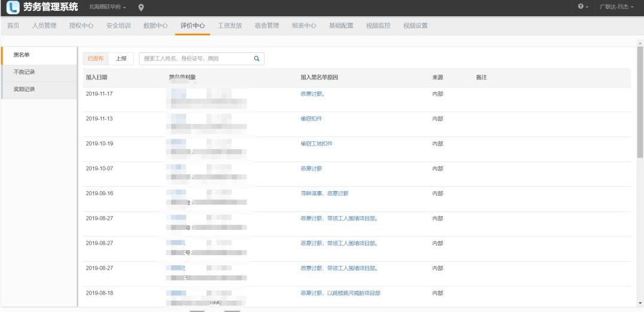This screenshot has height=312, width=644.
Task: Click the blue L system logo
Action: tap(13, 7)
